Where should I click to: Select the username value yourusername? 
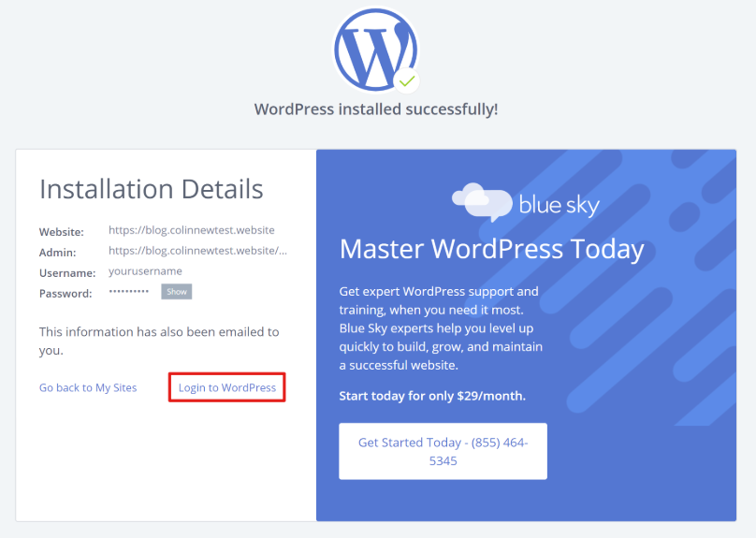[x=145, y=271]
